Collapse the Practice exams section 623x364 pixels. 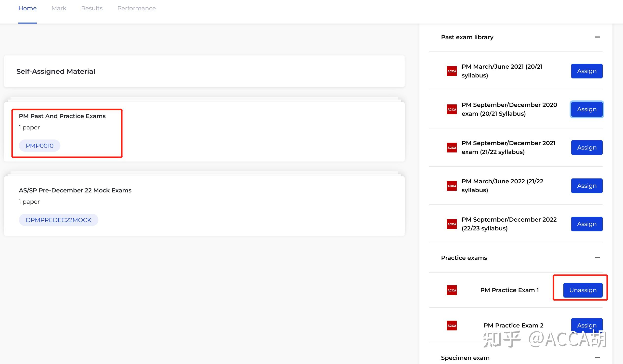597,258
